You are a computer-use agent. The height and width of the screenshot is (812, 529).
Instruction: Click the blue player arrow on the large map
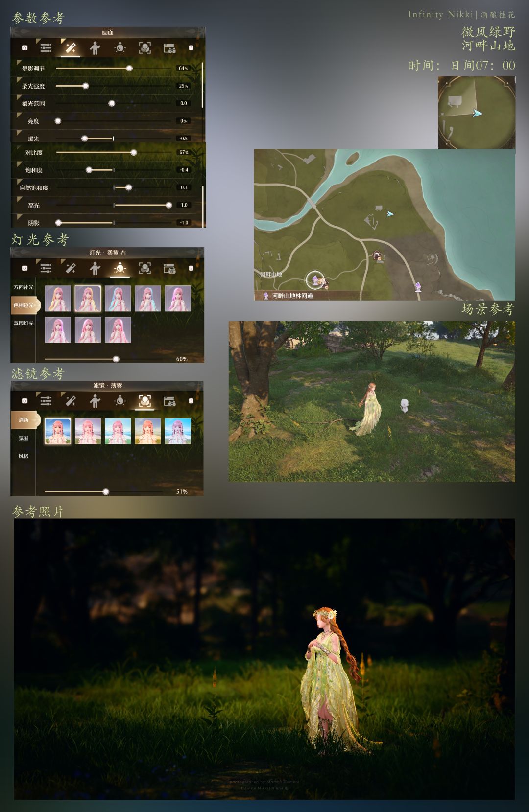click(390, 214)
